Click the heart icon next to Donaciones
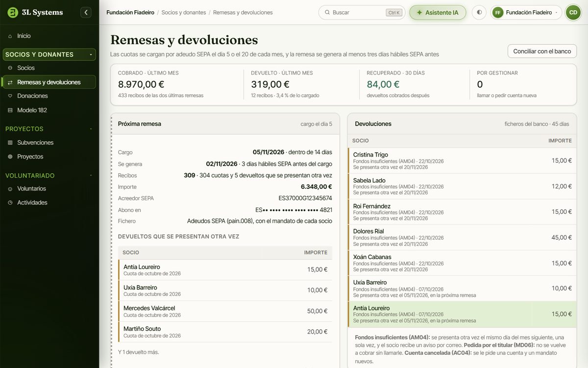The height and width of the screenshot is (368, 588). [10, 96]
